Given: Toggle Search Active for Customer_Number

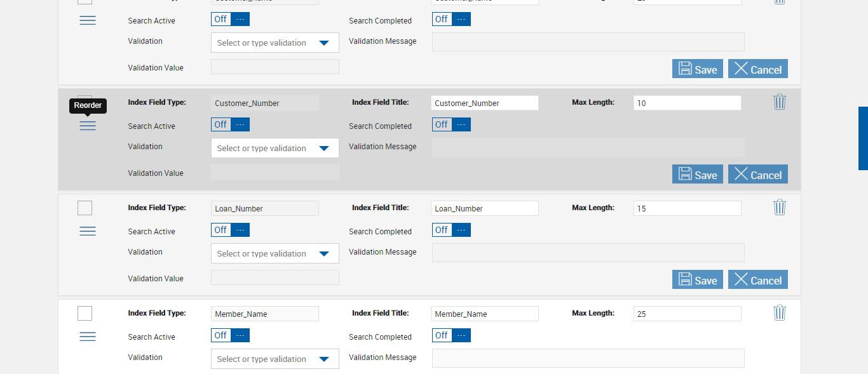Looking at the screenshot, I should click(230, 125).
